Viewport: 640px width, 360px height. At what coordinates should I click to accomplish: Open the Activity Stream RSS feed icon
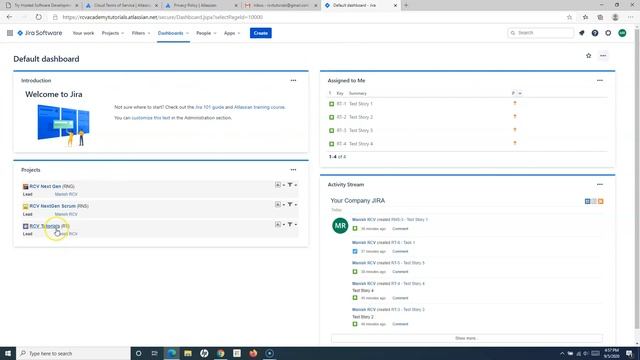coord(601,201)
